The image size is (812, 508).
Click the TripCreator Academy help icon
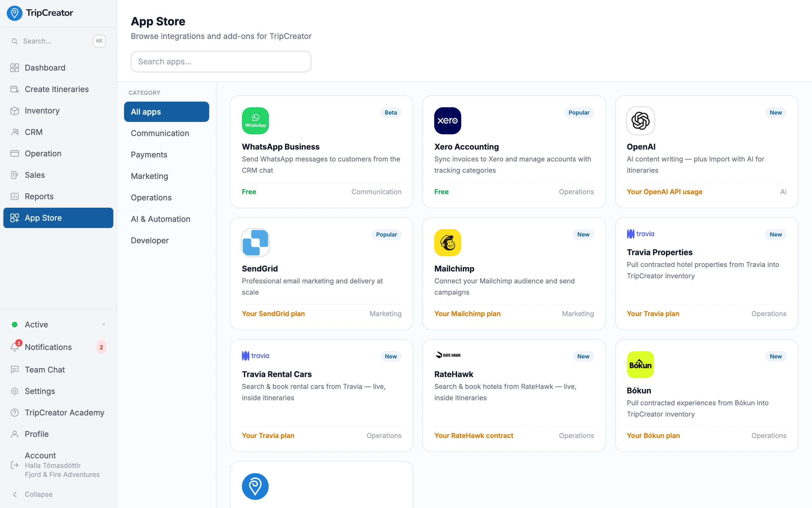pyautogui.click(x=14, y=412)
